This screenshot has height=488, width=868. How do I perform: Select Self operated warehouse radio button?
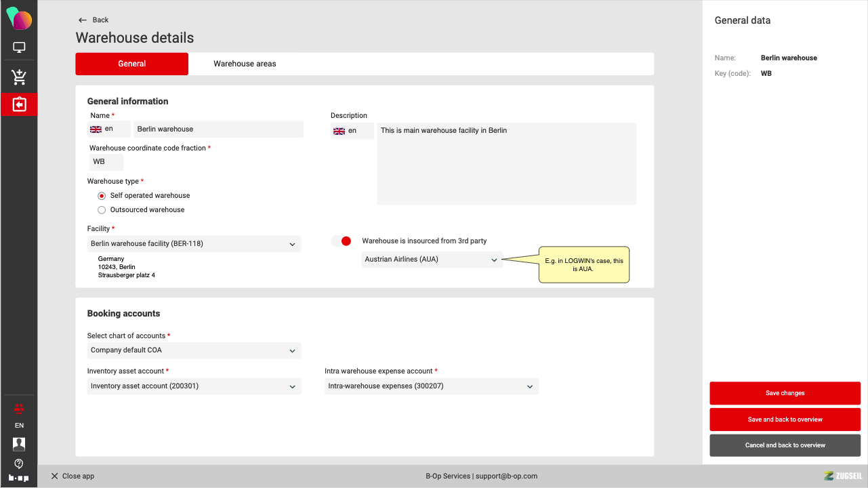click(x=102, y=196)
